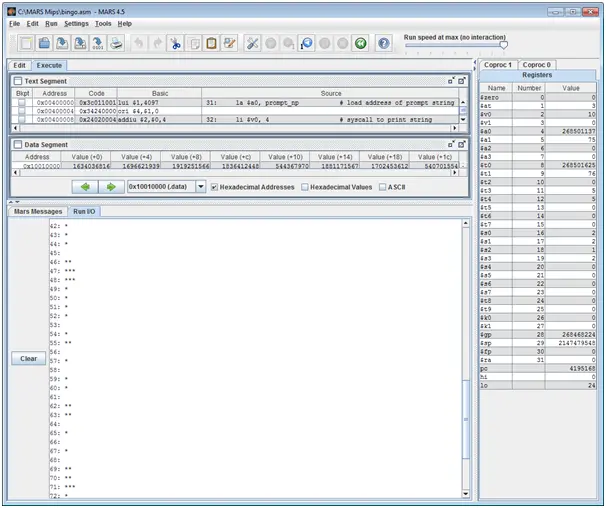The width and height of the screenshot is (606, 508).
Task: Select the Registers tab
Action: click(x=537, y=75)
